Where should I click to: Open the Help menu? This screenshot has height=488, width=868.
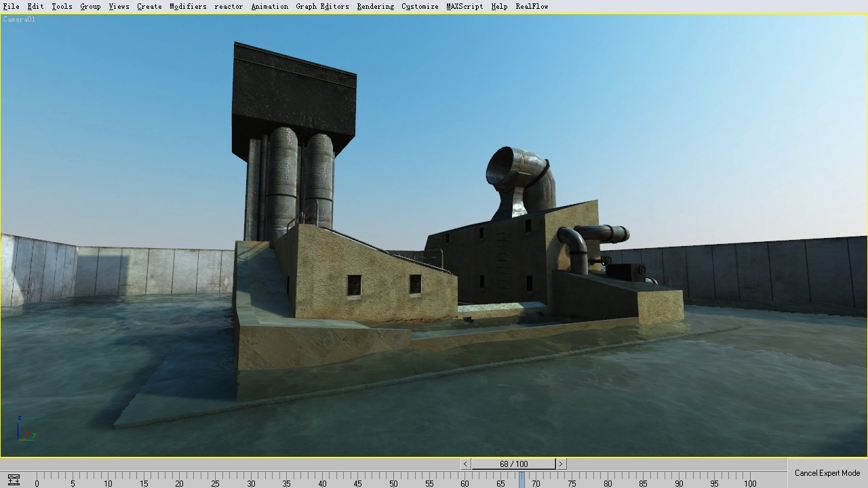pyautogui.click(x=499, y=6)
